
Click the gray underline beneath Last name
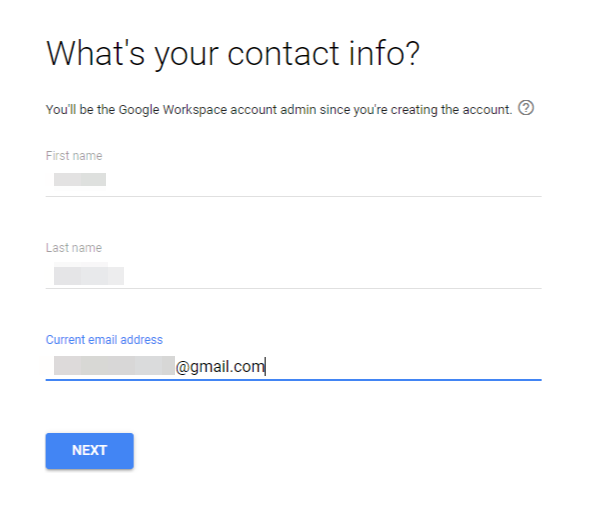293,288
